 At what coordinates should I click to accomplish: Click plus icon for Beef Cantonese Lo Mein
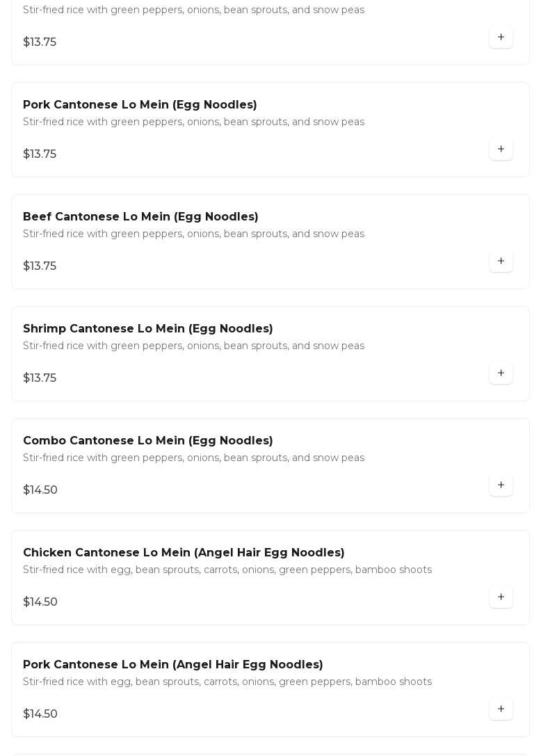pyautogui.click(x=501, y=261)
